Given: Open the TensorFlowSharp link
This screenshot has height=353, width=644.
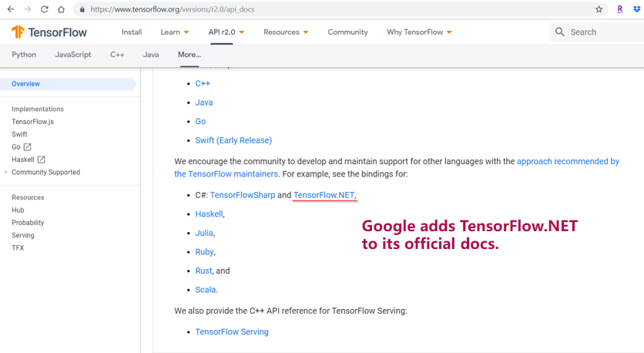Looking at the screenshot, I should pyautogui.click(x=243, y=195).
